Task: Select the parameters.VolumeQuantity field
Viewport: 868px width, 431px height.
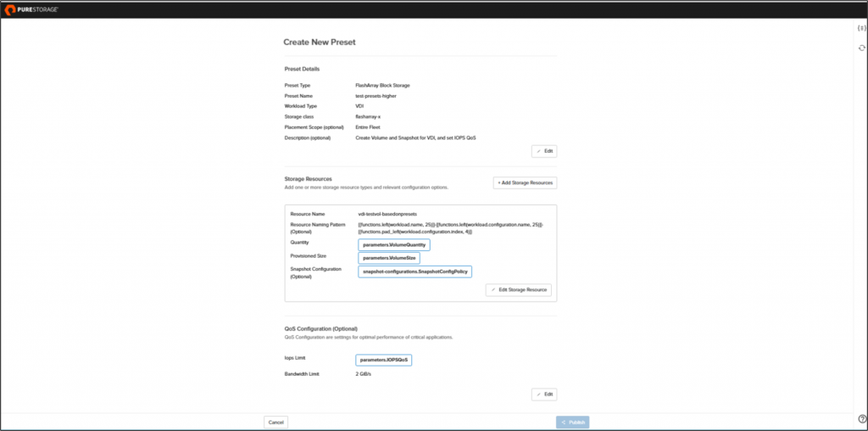Action: (x=394, y=245)
